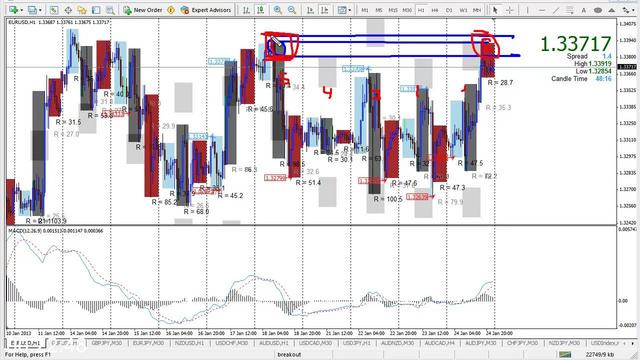
Task: Switch to the AUDUSD,H1 chart tab
Action: point(274,343)
